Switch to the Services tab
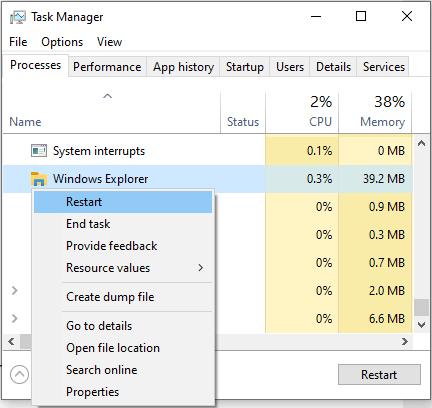This screenshot has height=408, width=432. (384, 67)
